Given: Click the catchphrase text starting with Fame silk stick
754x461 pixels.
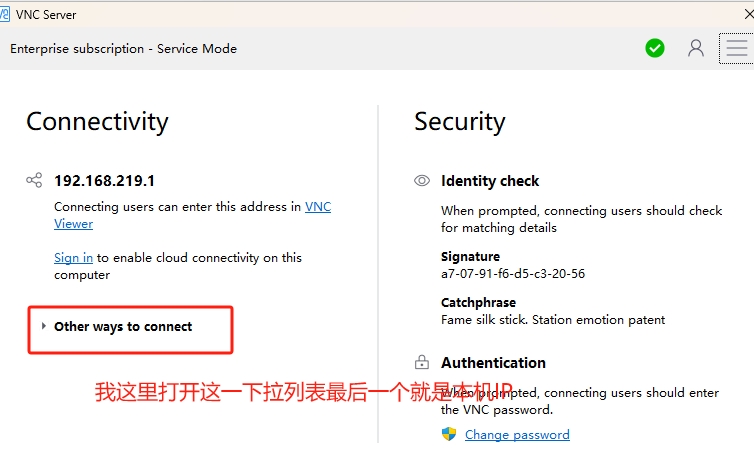Looking at the screenshot, I should (553, 320).
